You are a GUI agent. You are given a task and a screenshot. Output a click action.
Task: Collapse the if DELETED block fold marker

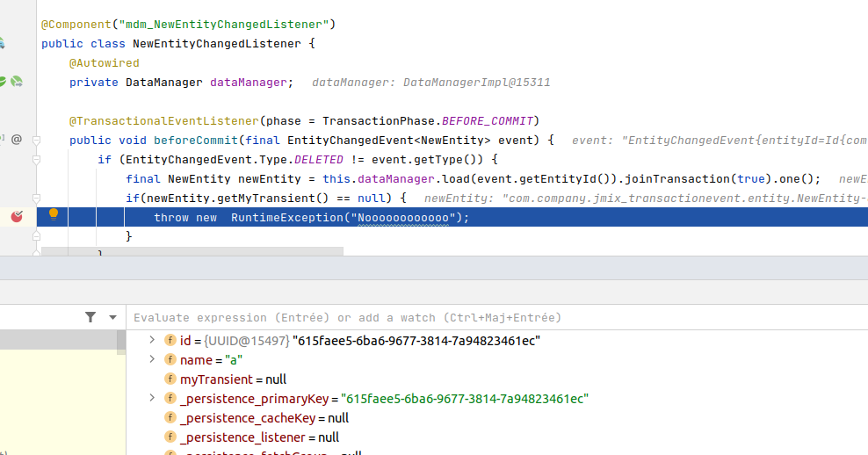pos(37,160)
